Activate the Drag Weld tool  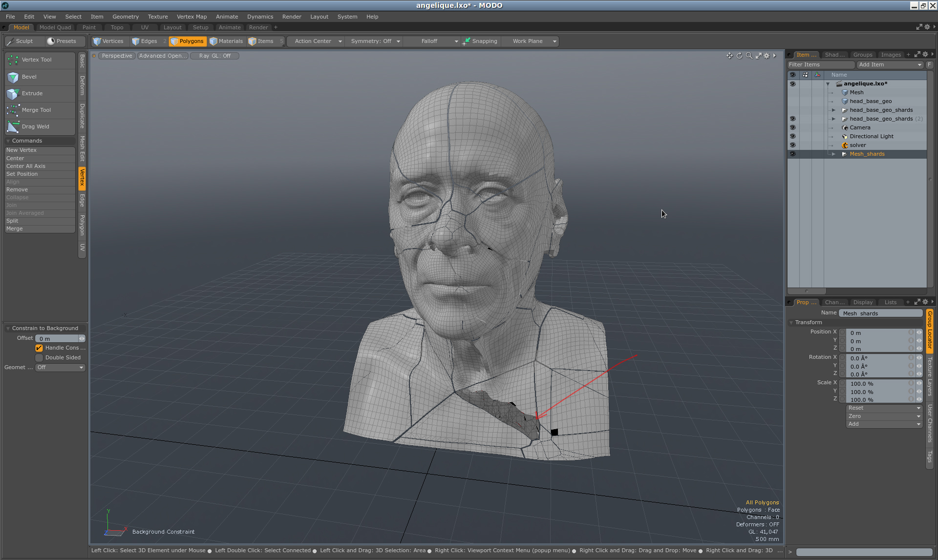pos(40,127)
